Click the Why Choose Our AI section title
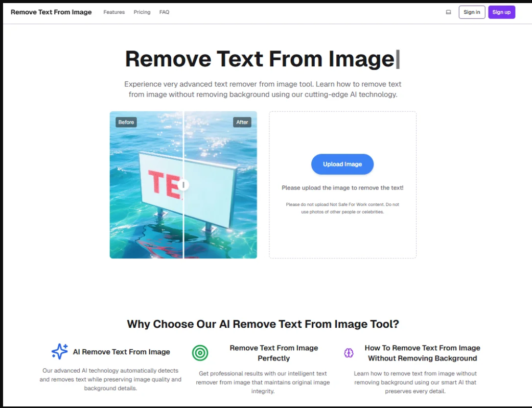 (x=263, y=324)
